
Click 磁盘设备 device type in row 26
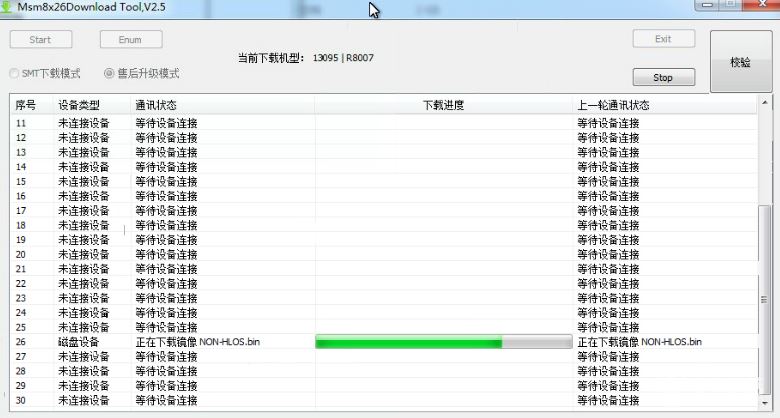point(79,342)
